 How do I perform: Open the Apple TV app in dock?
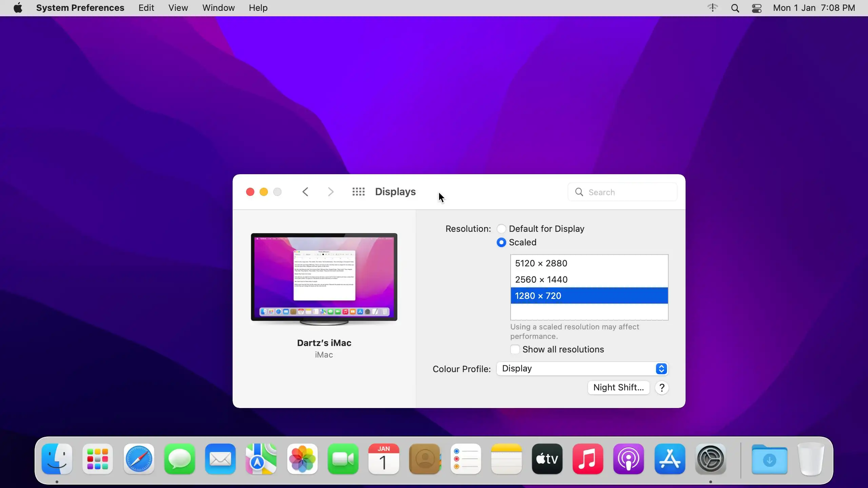point(547,459)
